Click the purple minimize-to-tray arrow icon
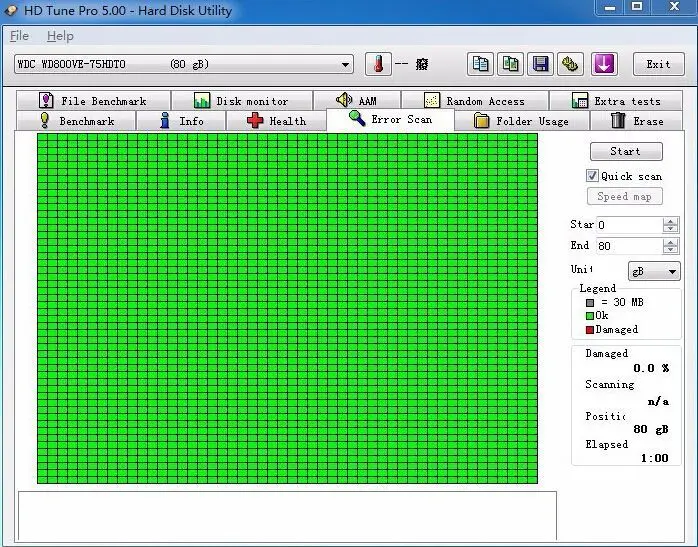 click(604, 64)
